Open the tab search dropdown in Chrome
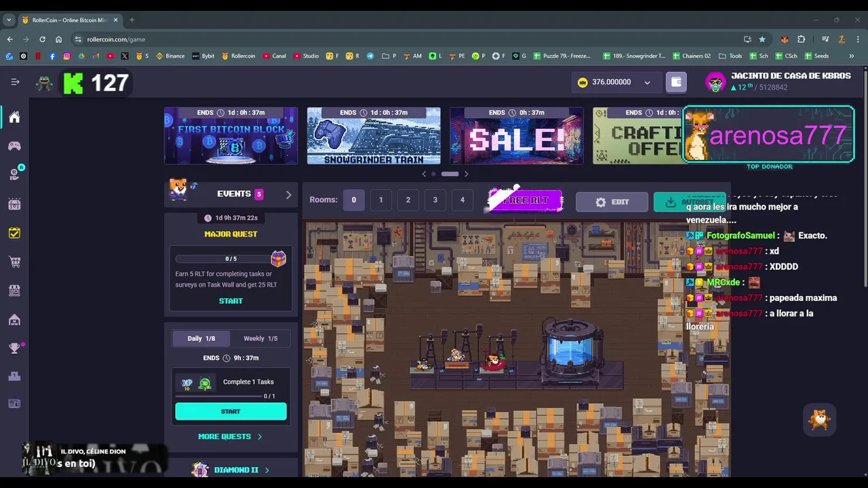Screen dimensions: 868x488 tap(9, 20)
